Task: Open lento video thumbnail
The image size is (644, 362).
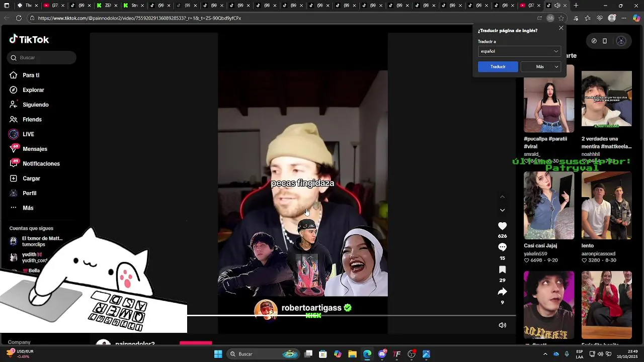Action: pos(606,206)
